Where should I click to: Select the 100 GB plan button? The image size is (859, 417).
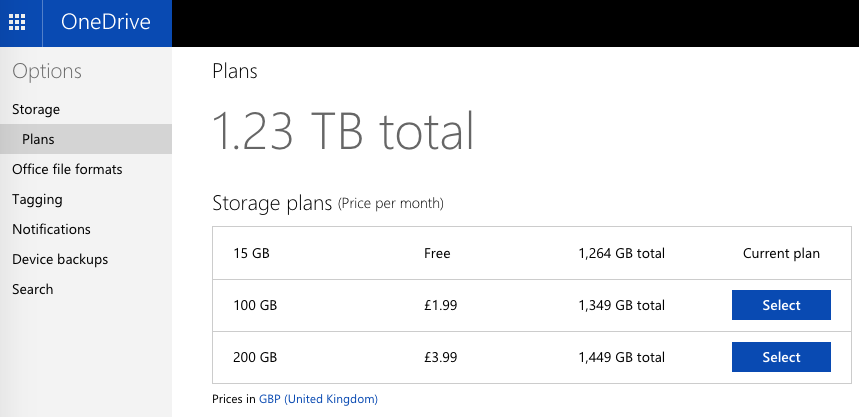coord(781,305)
